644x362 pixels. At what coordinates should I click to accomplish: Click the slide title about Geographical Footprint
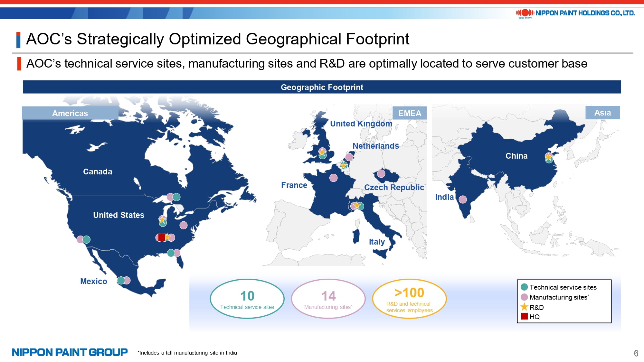[218, 39]
